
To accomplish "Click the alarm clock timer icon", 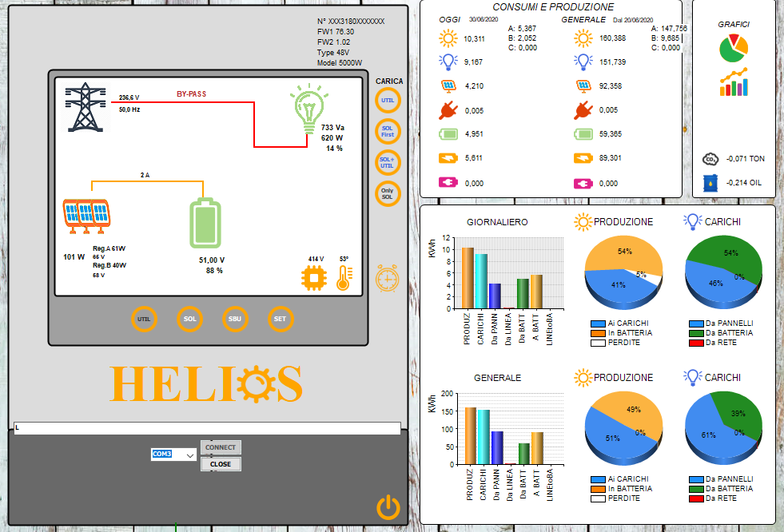I will click(x=388, y=278).
